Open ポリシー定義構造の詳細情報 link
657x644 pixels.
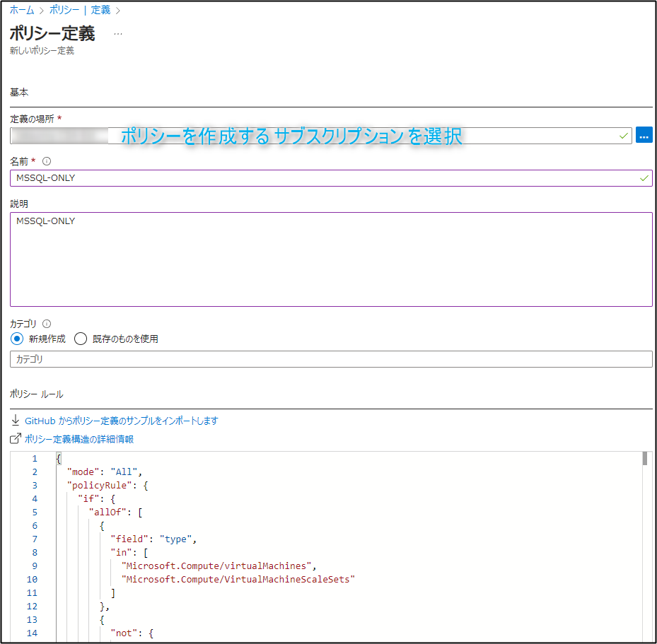[79, 439]
